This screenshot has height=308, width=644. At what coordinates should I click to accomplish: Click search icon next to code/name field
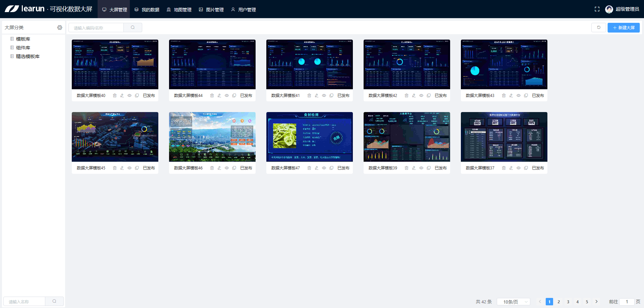click(x=133, y=28)
